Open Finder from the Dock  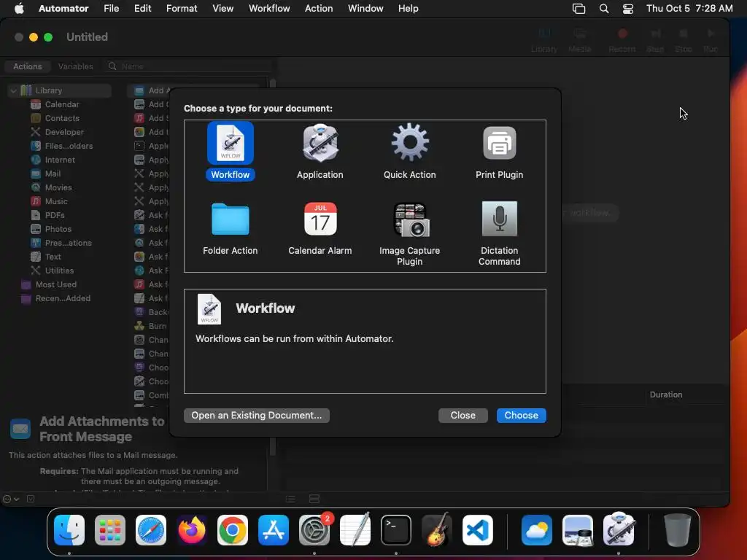click(69, 530)
